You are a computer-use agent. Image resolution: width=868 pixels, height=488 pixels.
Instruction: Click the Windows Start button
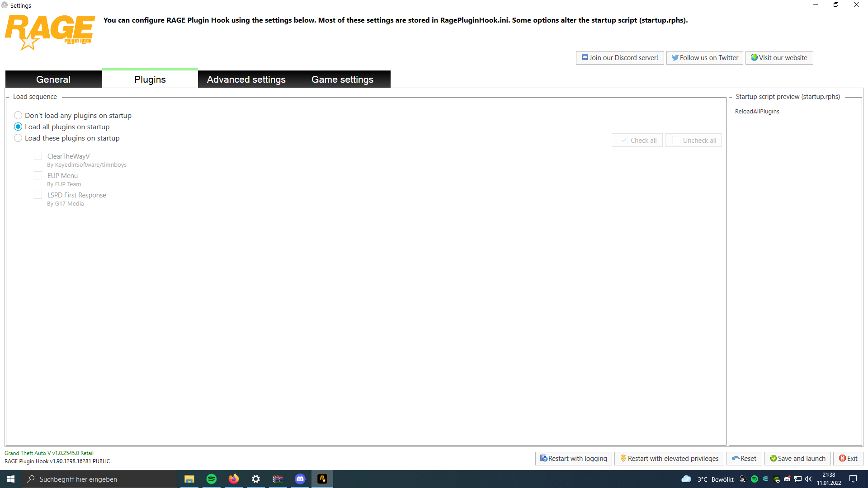point(11,479)
